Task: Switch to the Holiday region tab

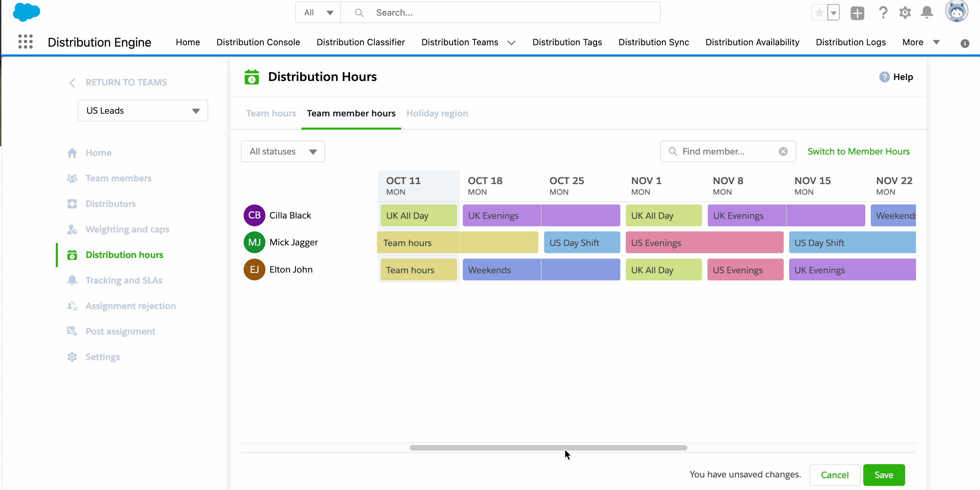Action: 437,113
